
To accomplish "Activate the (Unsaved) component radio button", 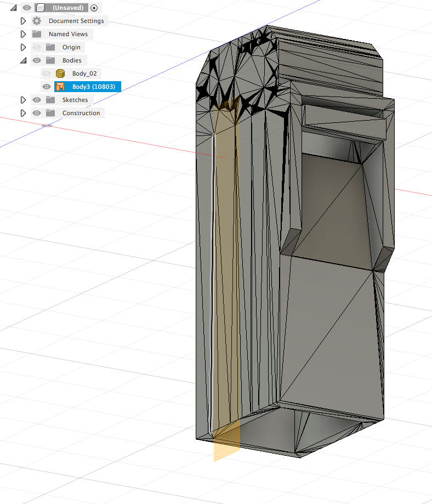I will [x=94, y=8].
